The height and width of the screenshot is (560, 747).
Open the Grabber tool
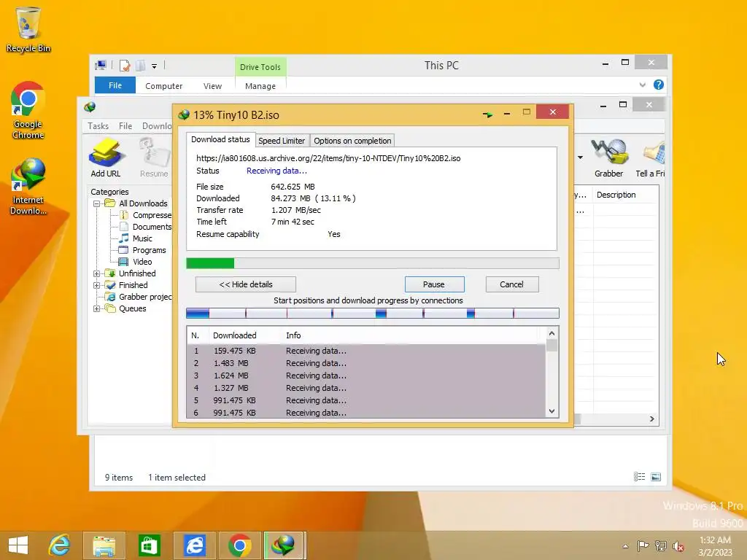click(608, 158)
